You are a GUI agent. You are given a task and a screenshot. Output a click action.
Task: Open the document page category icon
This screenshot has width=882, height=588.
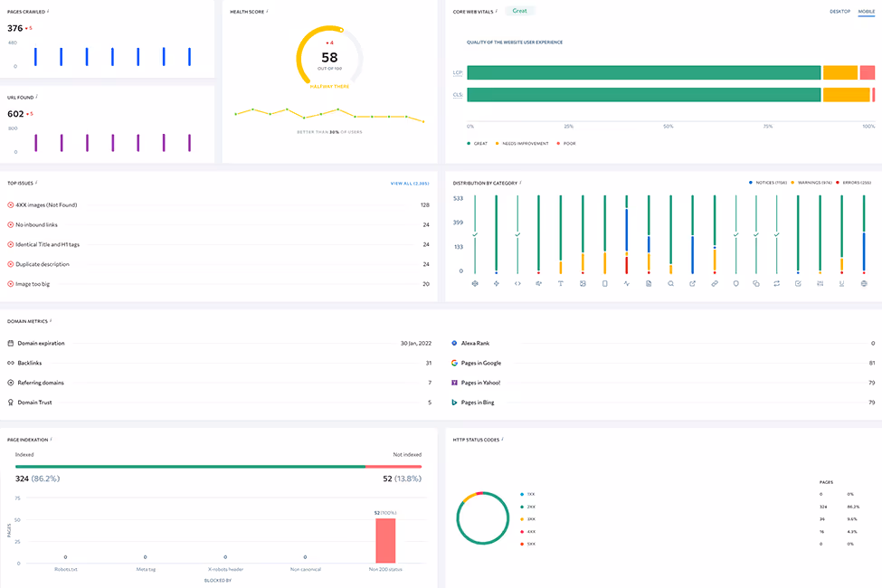pyautogui.click(x=649, y=283)
